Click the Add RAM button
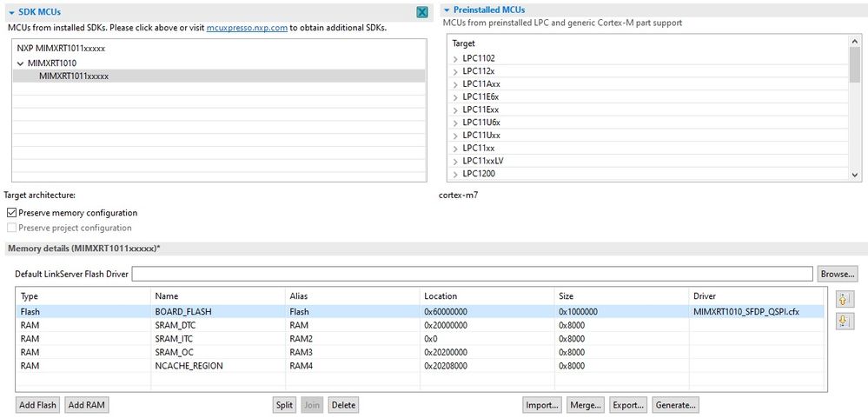The width and height of the screenshot is (868, 418). coord(86,405)
